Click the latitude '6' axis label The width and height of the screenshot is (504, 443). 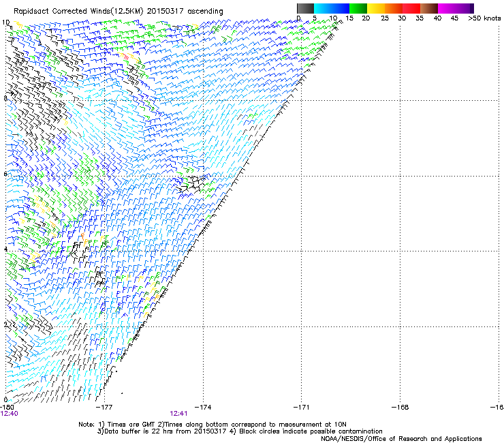coord(5,174)
